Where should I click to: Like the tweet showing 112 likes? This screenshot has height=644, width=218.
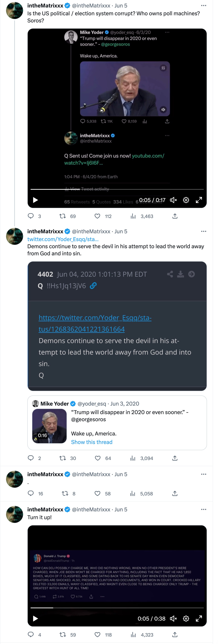click(97, 216)
